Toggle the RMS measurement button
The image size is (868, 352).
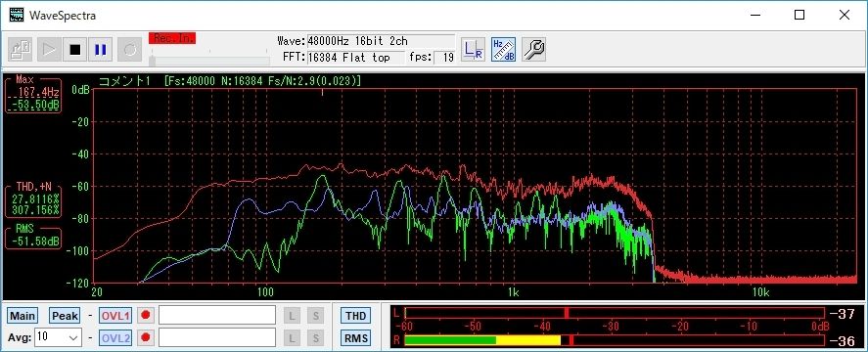coord(356,337)
